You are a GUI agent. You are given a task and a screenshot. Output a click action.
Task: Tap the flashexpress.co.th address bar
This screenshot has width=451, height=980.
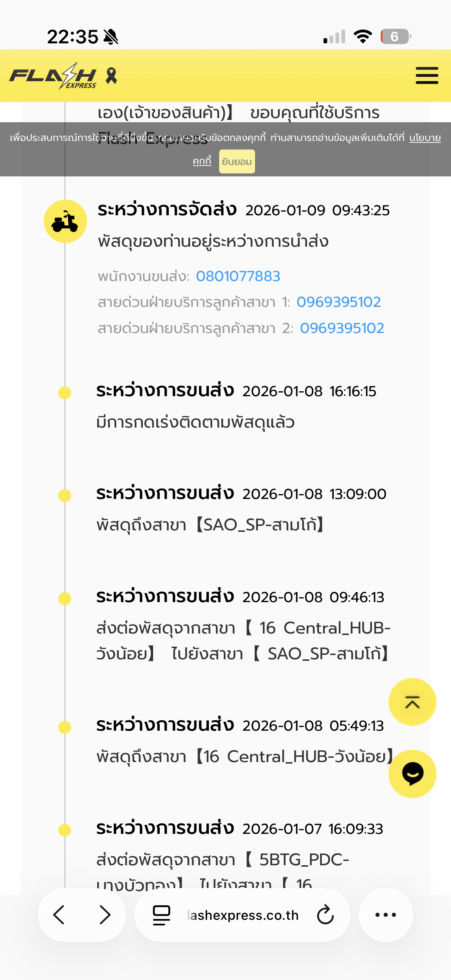tap(243, 915)
